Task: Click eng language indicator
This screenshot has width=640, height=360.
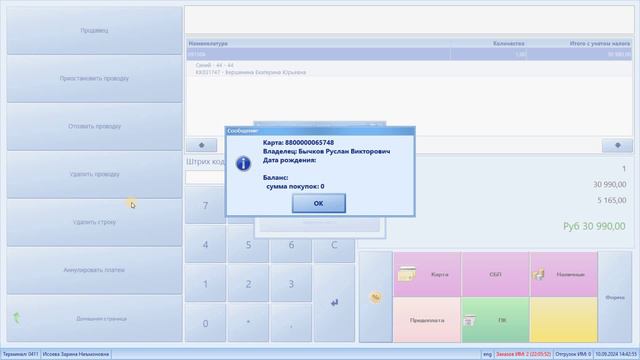Action: [487, 354]
